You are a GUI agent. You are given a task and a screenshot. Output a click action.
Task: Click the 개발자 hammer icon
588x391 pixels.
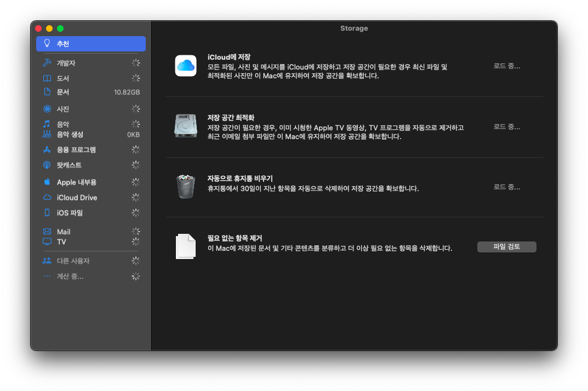click(x=47, y=62)
